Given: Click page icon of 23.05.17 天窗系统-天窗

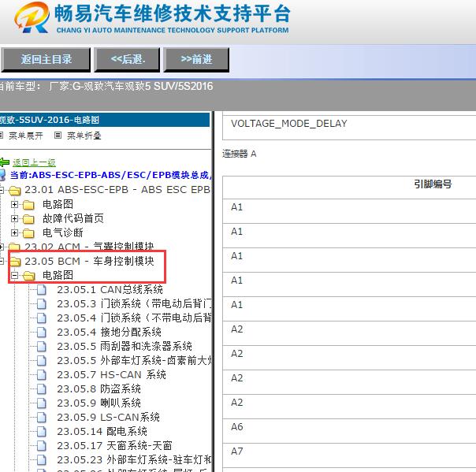Looking at the screenshot, I should pos(42,446).
